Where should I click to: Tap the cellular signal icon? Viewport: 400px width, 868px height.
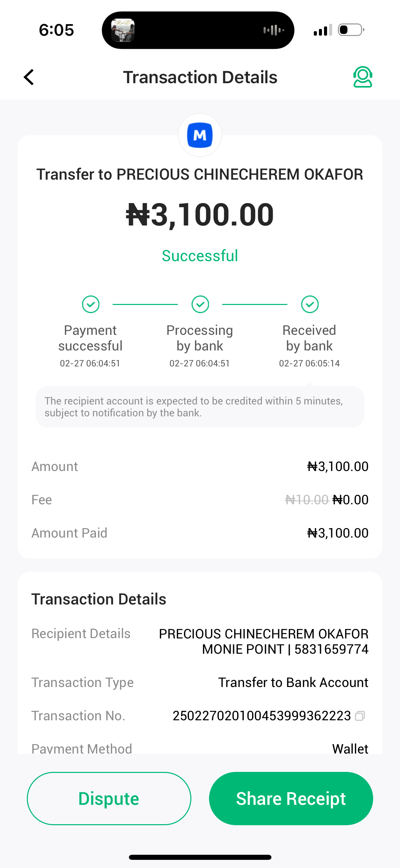click(323, 30)
